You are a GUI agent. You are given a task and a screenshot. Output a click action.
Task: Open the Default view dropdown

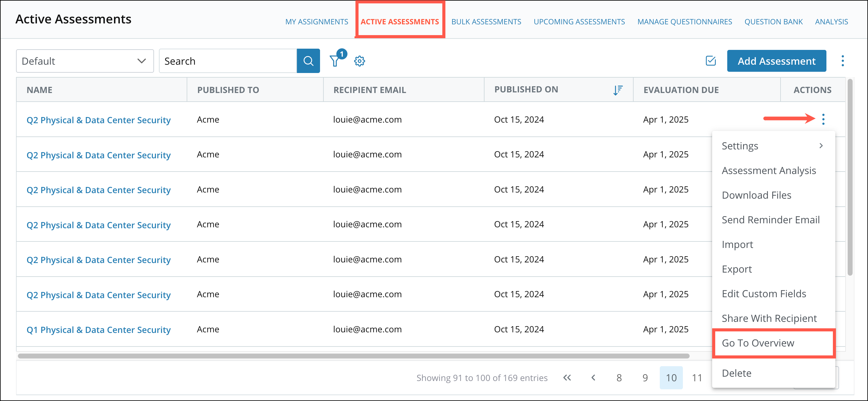tap(85, 61)
